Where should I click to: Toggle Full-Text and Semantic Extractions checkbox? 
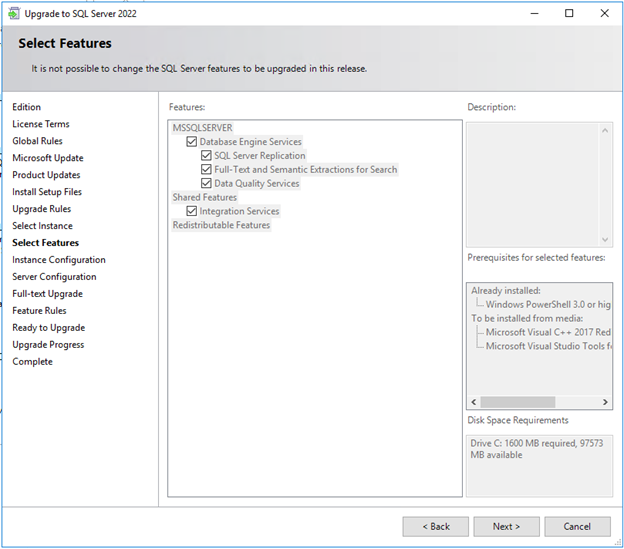[x=206, y=169]
